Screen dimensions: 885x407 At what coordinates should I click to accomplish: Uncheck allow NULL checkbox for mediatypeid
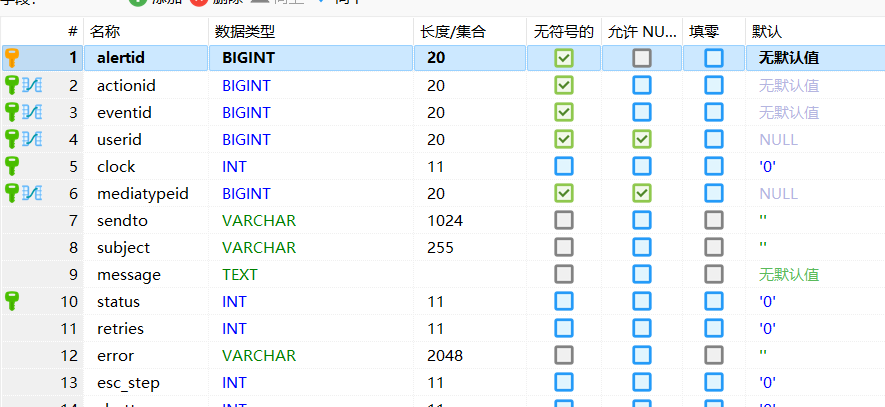click(x=642, y=194)
